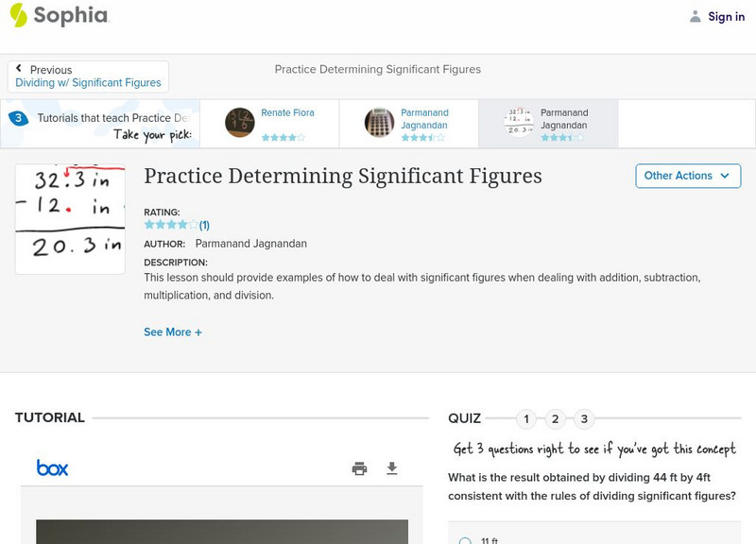756x544 pixels.
Task: Click the (1) rating count link
Action: click(x=202, y=225)
